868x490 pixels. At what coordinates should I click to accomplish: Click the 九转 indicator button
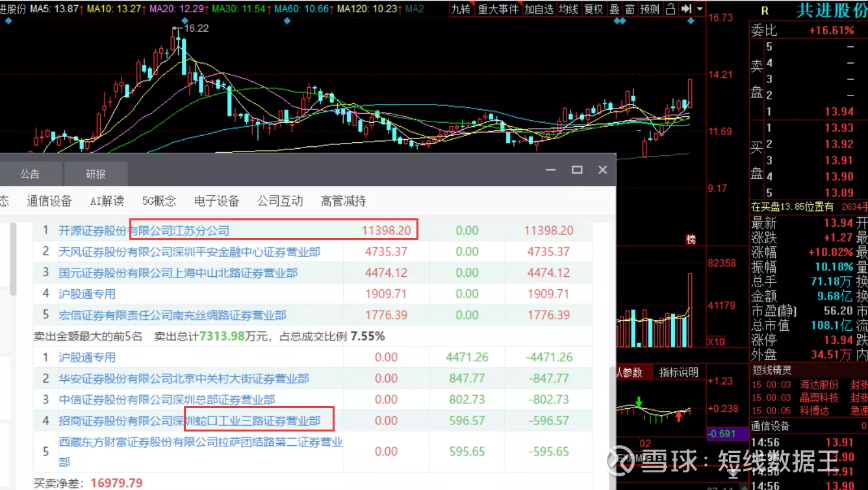(461, 9)
